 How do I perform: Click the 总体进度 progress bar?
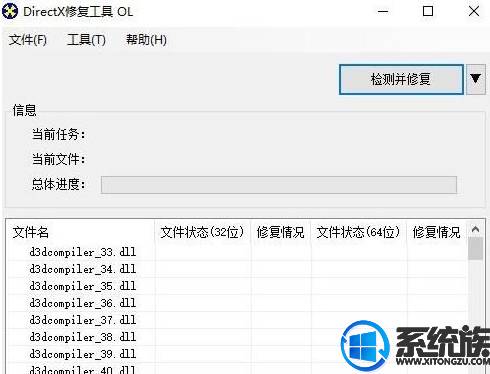pos(279,185)
